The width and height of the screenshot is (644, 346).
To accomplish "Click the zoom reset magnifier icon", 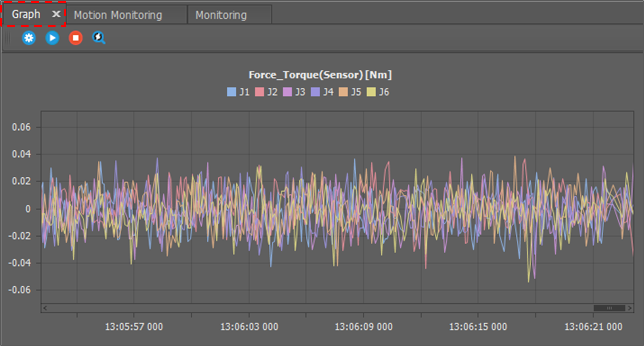I will pyautogui.click(x=99, y=38).
